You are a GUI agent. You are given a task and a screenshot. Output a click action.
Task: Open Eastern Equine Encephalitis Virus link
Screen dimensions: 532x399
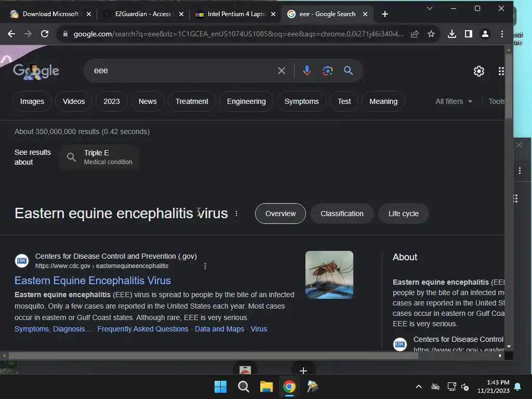[92, 281]
